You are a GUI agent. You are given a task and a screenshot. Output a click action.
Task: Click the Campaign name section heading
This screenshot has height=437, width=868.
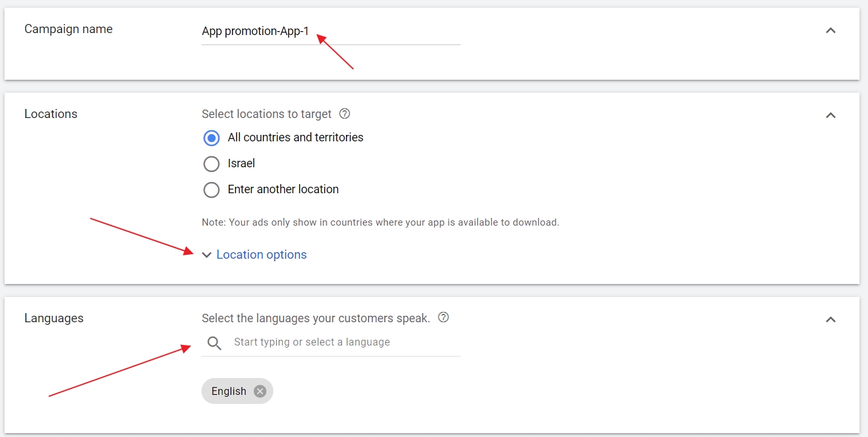click(x=68, y=29)
